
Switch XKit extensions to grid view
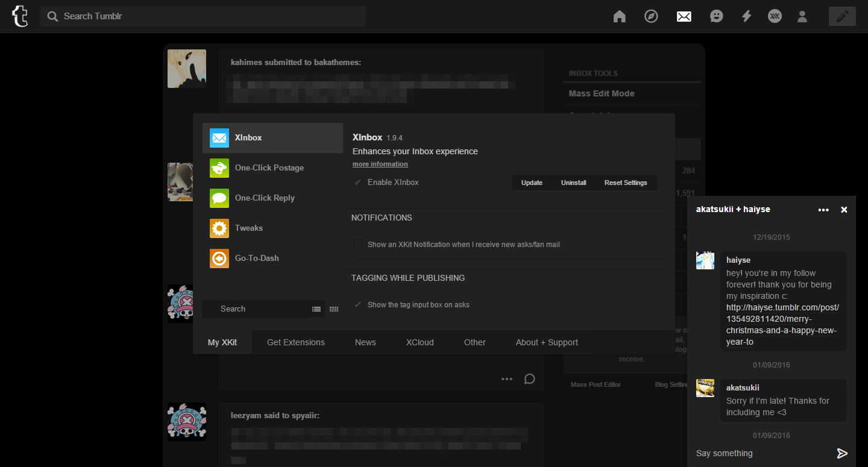coord(334,309)
